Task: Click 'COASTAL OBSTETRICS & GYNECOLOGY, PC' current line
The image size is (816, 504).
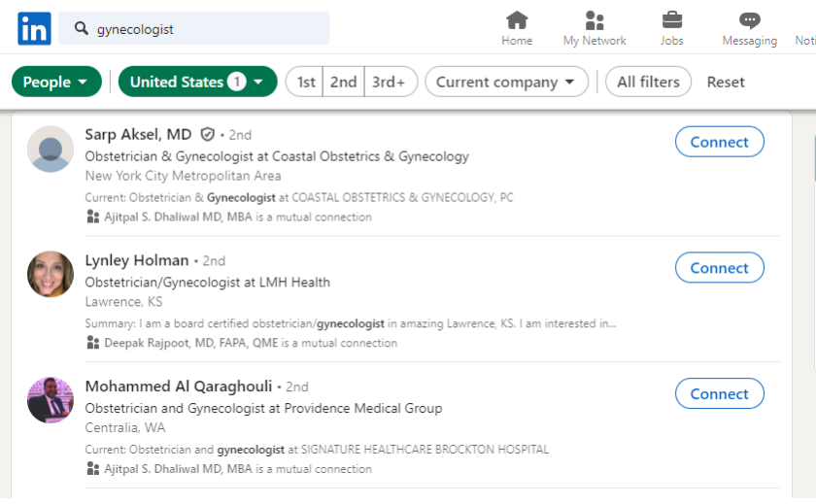Action: (402, 198)
